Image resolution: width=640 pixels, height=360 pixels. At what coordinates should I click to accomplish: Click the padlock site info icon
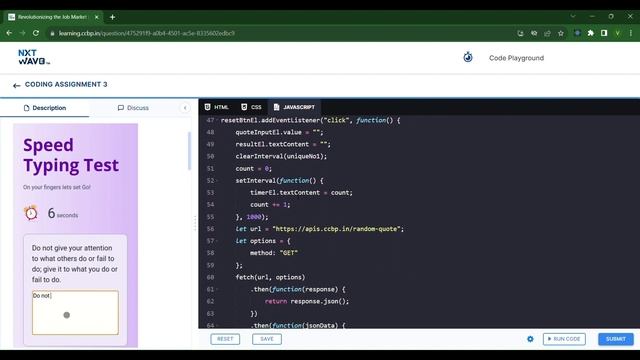(x=52, y=33)
